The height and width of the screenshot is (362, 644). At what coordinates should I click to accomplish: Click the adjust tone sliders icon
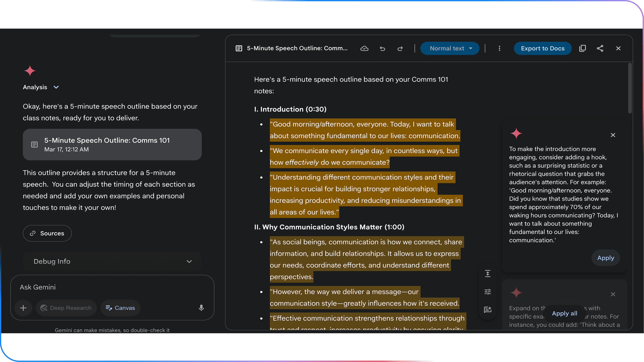tap(488, 292)
